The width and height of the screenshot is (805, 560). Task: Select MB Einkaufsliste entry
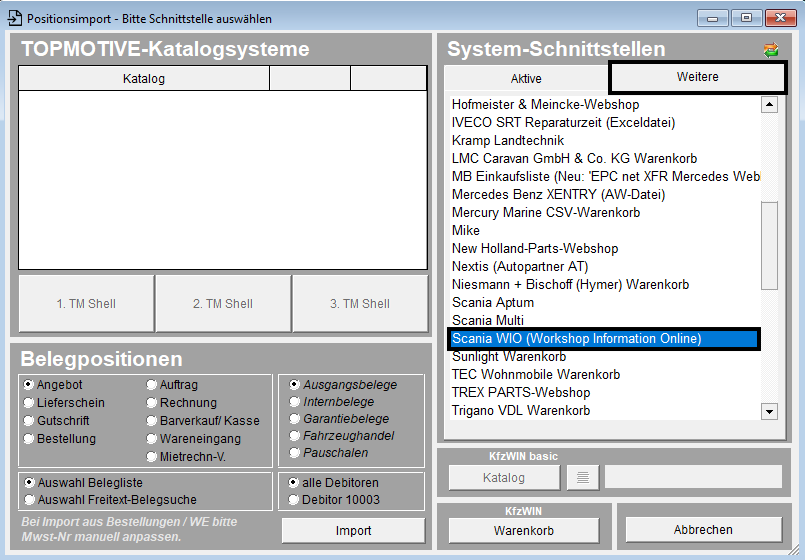coord(605,177)
